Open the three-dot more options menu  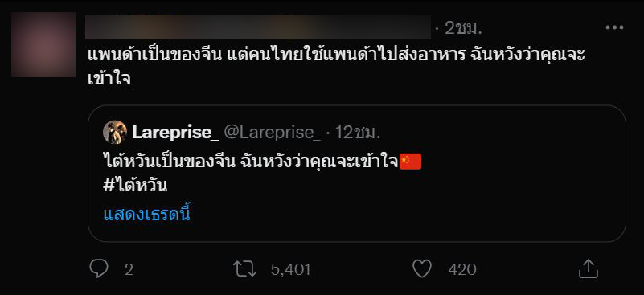click(614, 28)
